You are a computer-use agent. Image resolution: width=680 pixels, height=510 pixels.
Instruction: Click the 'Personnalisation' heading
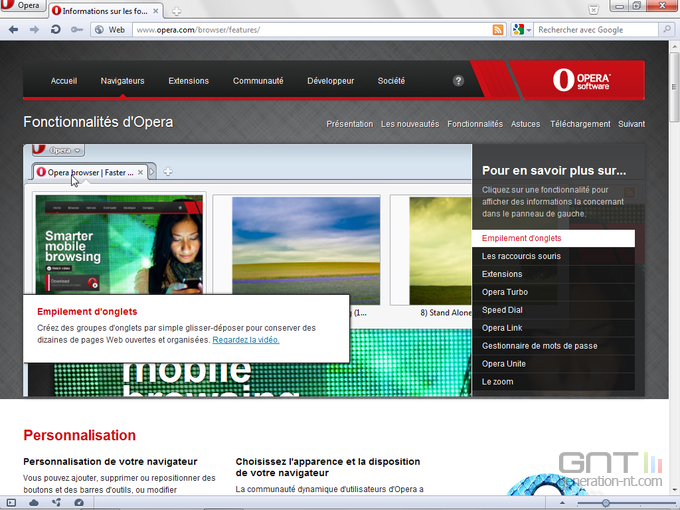pos(79,435)
